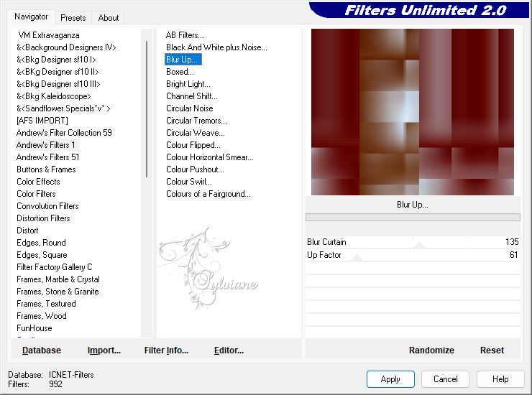Select Edges, Square group

[x=42, y=255]
